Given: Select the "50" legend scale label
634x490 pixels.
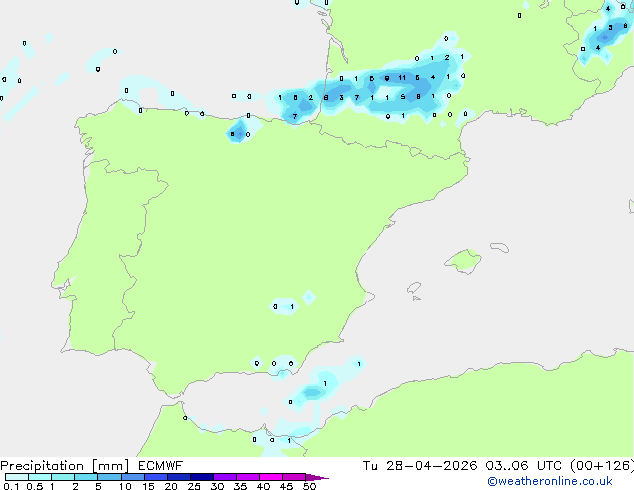Looking at the screenshot, I should click(309, 486).
